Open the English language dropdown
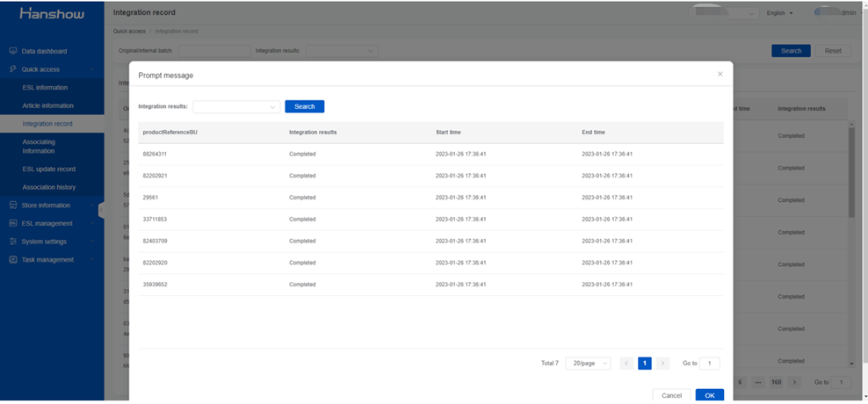The image size is (868, 404). pos(779,13)
